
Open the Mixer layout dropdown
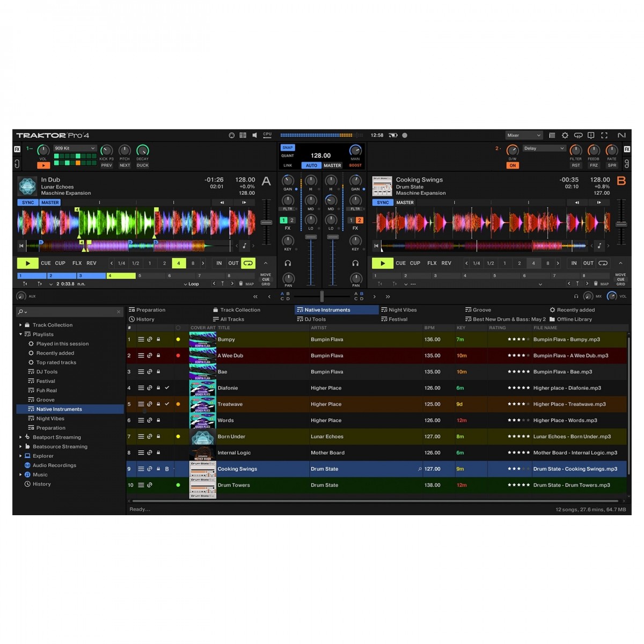[x=523, y=135]
